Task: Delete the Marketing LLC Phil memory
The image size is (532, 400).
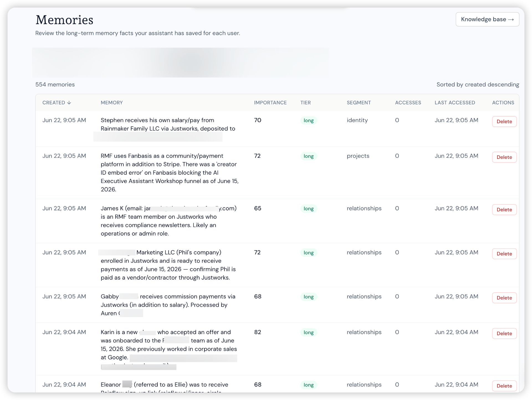Action: click(x=504, y=254)
